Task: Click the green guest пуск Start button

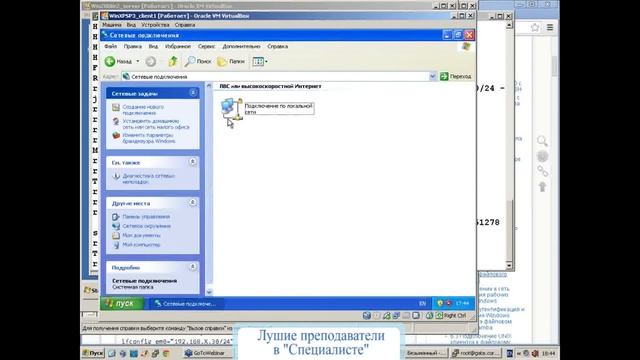Action: tap(122, 303)
